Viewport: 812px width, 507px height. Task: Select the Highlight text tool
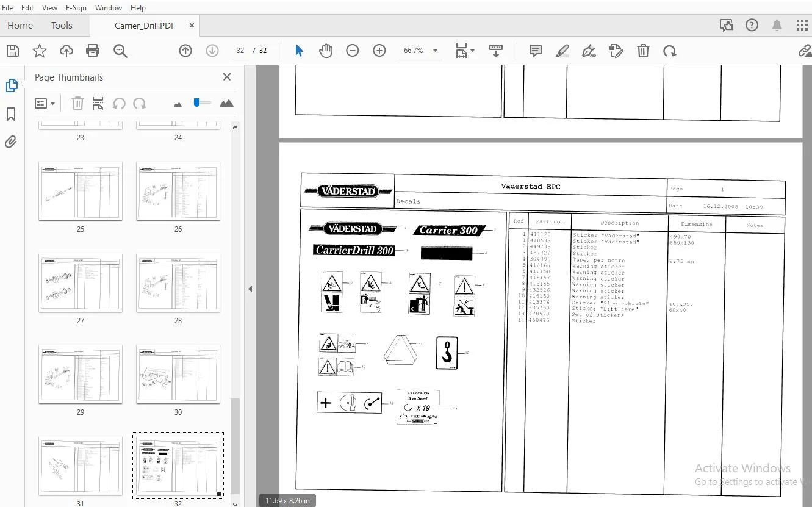562,51
